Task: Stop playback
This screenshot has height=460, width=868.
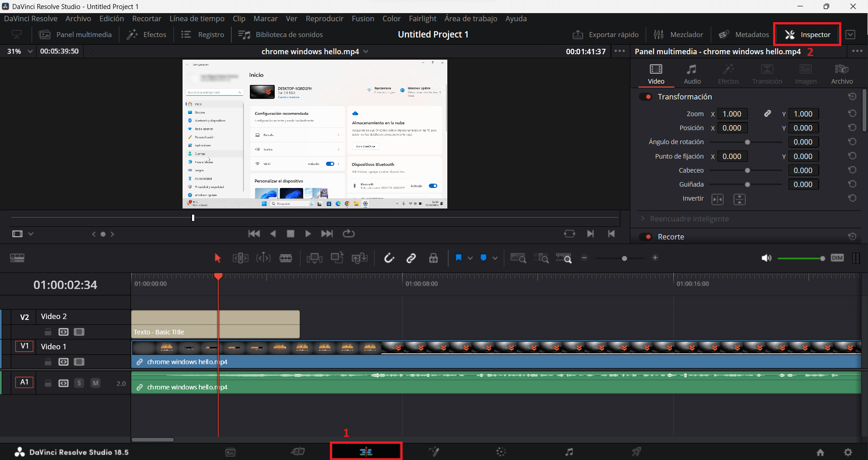Action: tap(291, 234)
